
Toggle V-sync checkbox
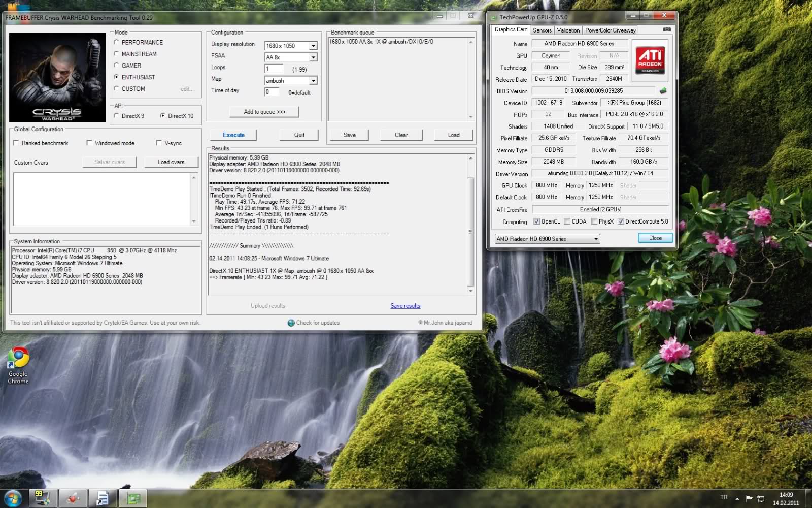click(159, 143)
